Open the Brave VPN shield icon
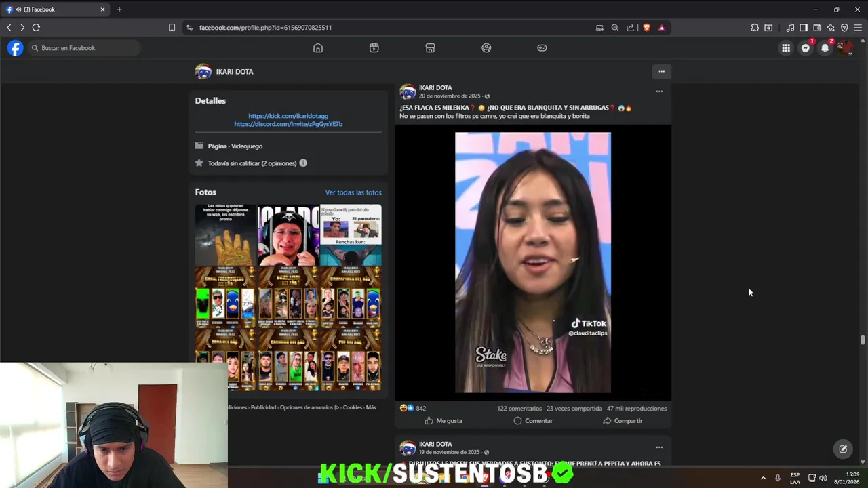 click(844, 28)
